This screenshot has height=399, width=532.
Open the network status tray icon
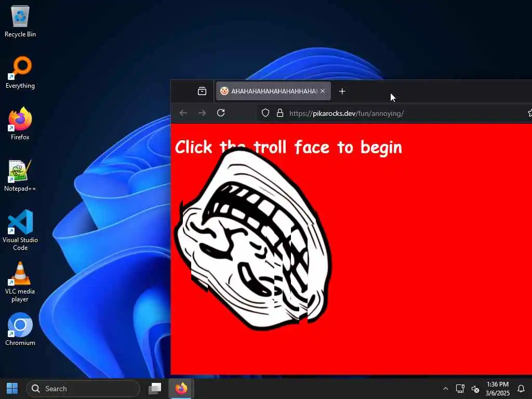(460, 389)
